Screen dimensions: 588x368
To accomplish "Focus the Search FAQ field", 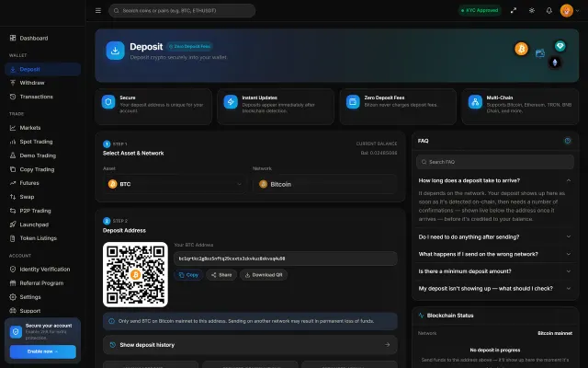I will point(495,162).
